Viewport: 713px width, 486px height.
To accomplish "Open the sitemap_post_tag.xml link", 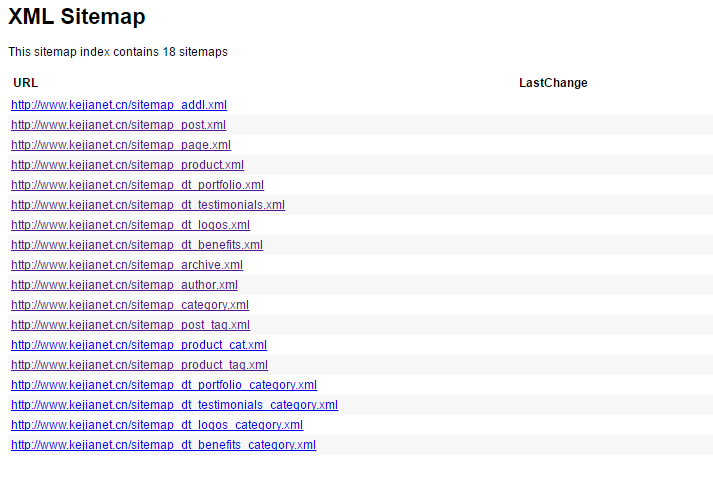I will (x=130, y=325).
